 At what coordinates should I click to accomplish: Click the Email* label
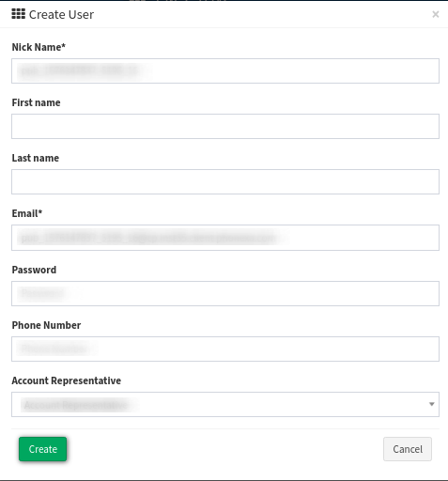pyautogui.click(x=27, y=213)
